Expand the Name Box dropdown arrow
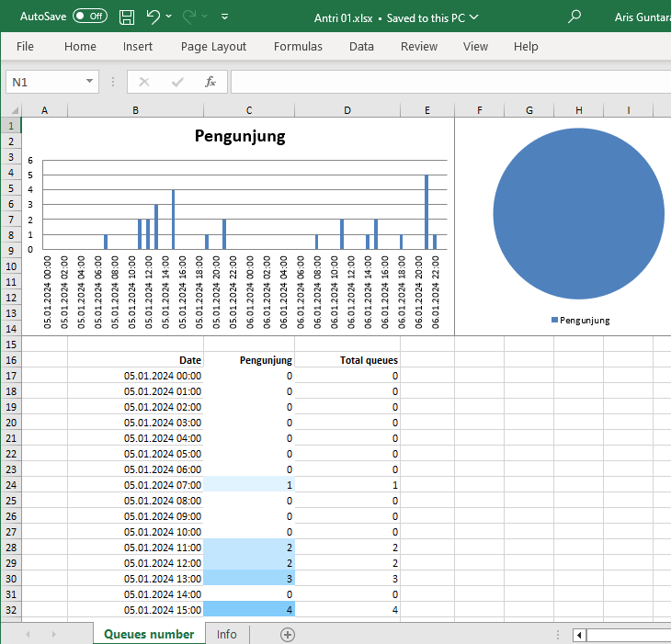This screenshot has width=671, height=644. [x=89, y=81]
